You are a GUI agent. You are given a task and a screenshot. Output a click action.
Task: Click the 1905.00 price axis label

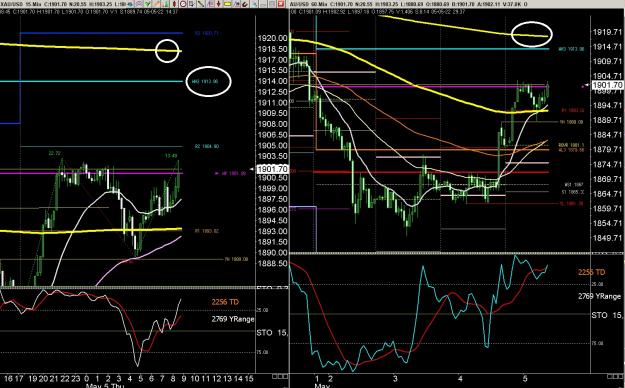pos(273,146)
